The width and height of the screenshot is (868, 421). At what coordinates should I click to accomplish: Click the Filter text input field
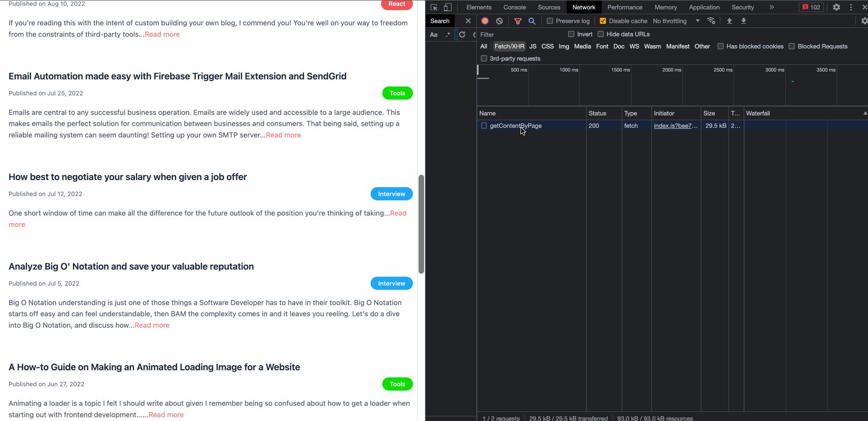click(x=520, y=34)
